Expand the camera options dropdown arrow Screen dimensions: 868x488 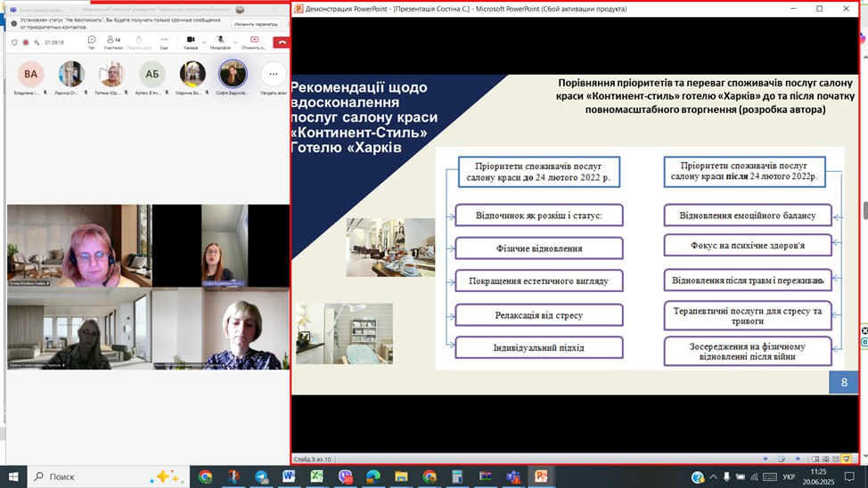(x=202, y=40)
